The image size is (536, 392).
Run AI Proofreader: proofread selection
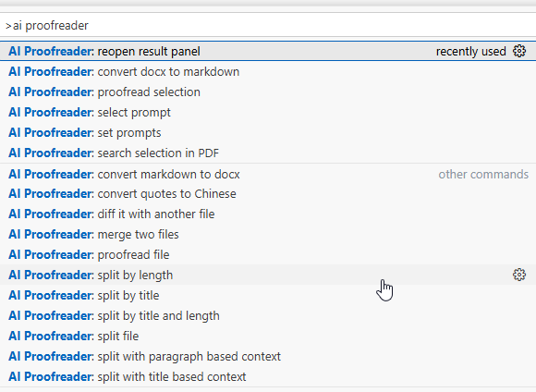(x=268, y=92)
